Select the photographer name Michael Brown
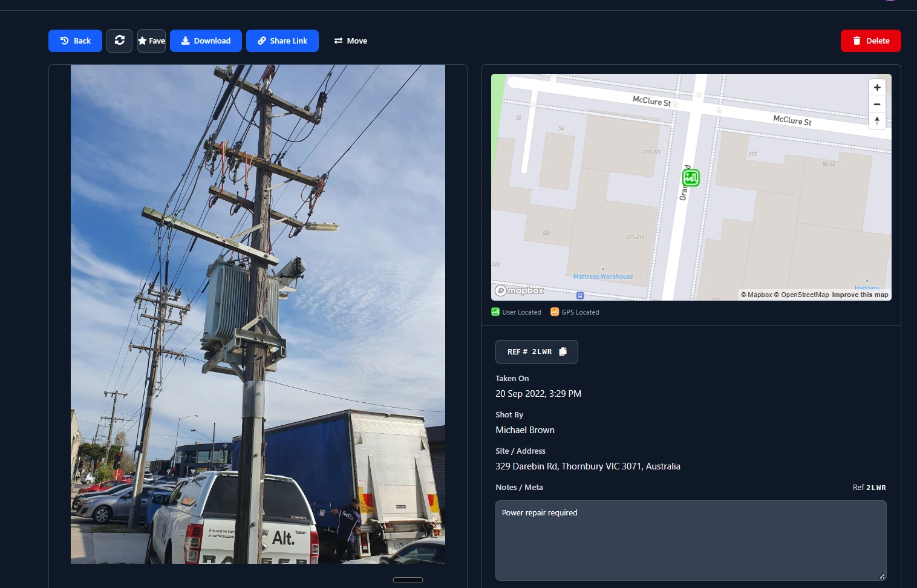This screenshot has width=917, height=588. pyautogui.click(x=525, y=430)
